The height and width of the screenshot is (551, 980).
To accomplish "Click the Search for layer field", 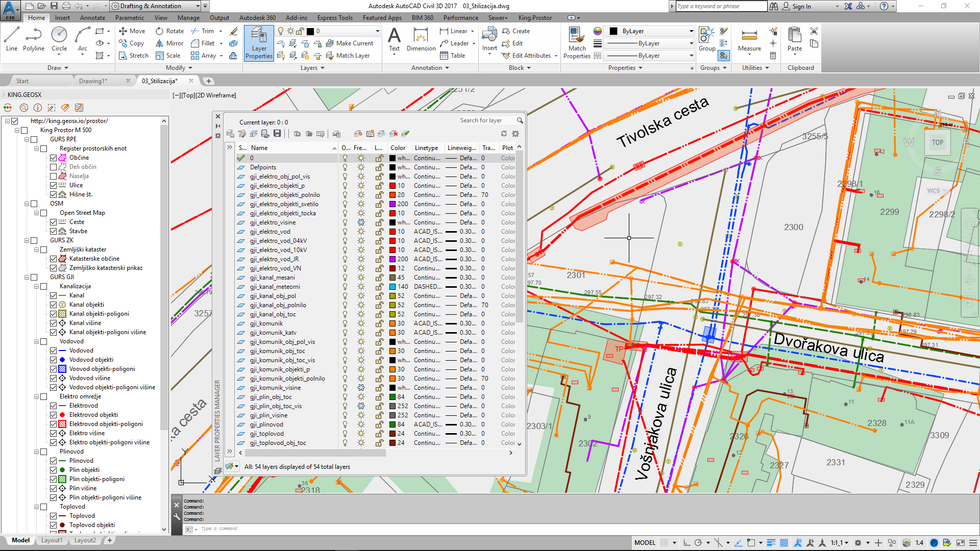I will [x=487, y=120].
